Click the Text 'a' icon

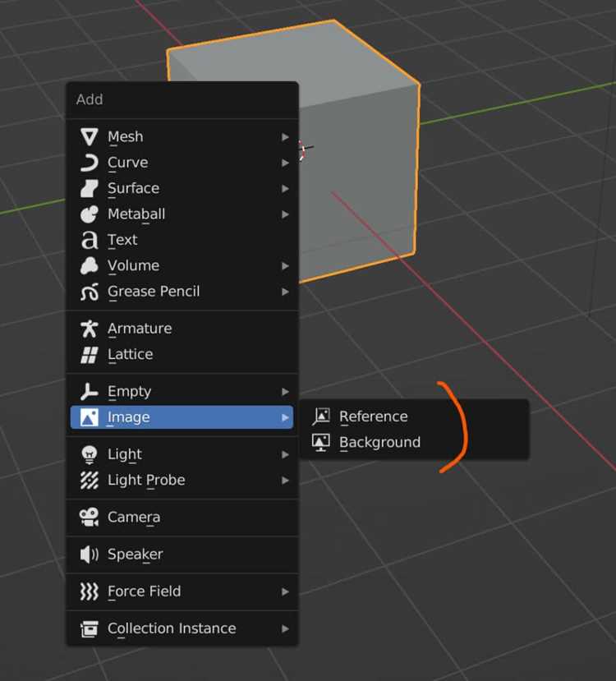click(x=89, y=240)
